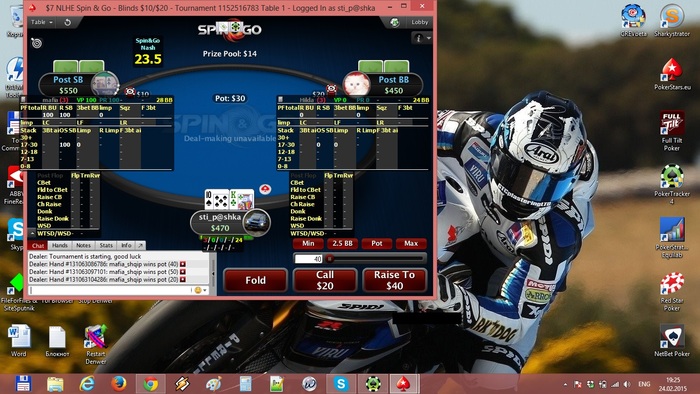This screenshot has width=700, height=394.
Task: Open the Full Tilt Poker desktop shortcut
Action: [x=672, y=131]
